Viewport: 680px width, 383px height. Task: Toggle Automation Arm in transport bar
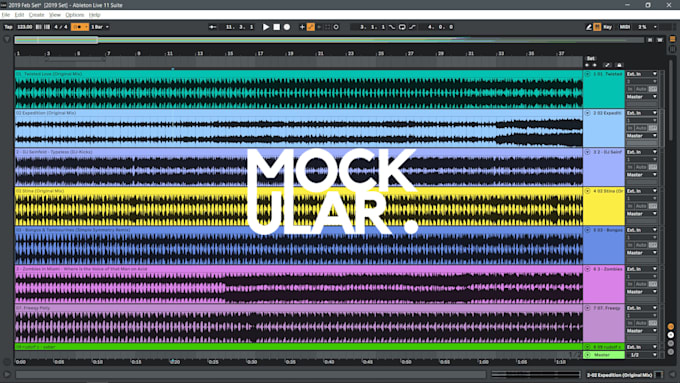311,27
